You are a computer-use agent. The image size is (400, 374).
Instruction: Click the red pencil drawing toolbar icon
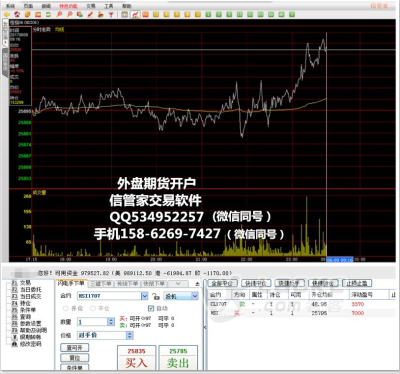[x=90, y=14]
